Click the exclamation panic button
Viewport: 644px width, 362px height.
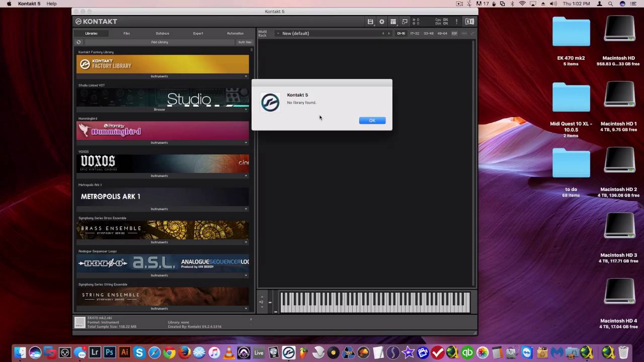pos(456,22)
